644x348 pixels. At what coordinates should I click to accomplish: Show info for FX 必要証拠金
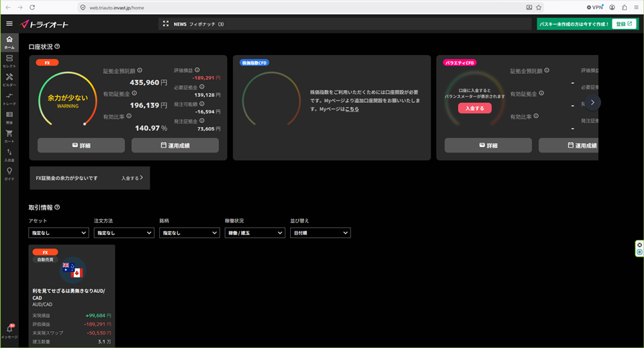click(201, 87)
